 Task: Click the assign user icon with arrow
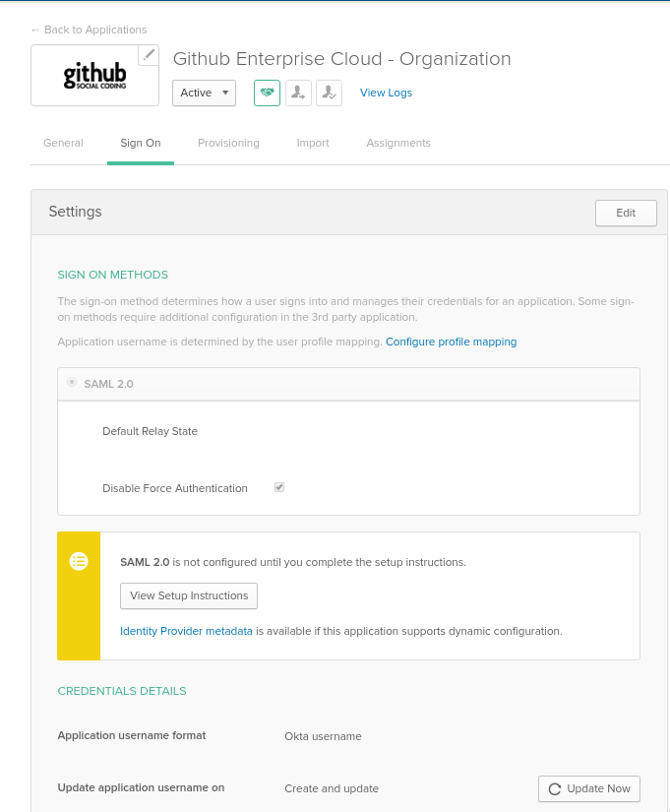pyautogui.click(x=298, y=93)
